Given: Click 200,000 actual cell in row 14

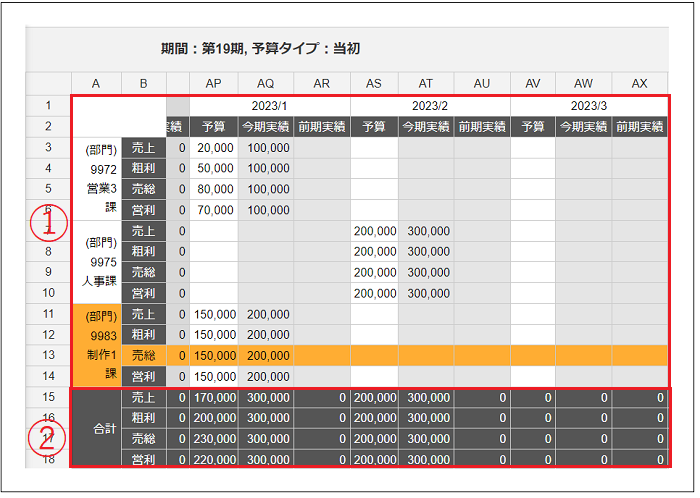Looking at the screenshot, I should 266,377.
